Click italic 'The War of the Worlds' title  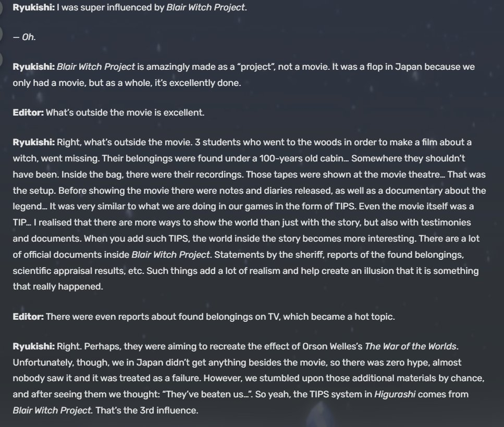(411, 346)
